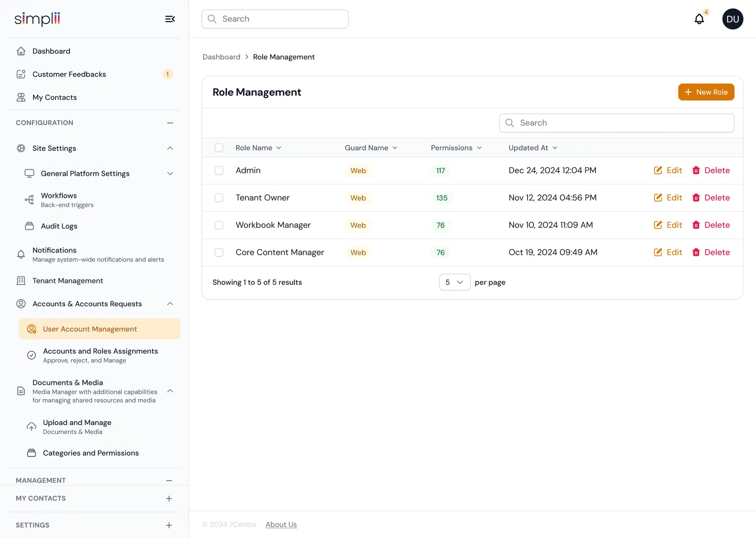Click the trash icon for Tenant Owner
This screenshot has width=756, height=538.
pyautogui.click(x=696, y=198)
